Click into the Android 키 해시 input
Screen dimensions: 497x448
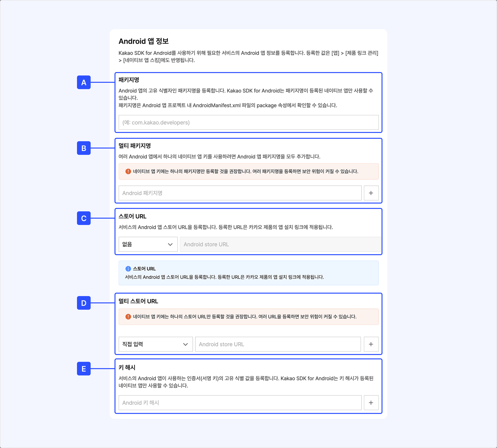(x=240, y=403)
